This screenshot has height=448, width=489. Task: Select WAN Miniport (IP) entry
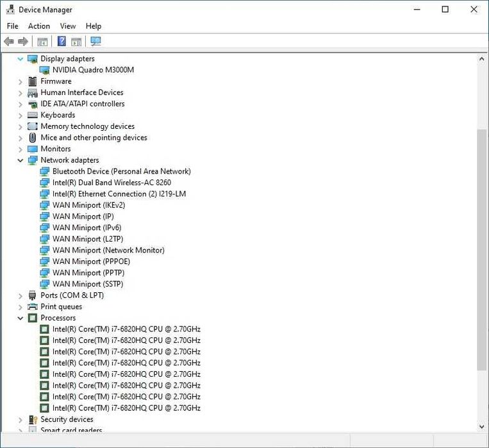(83, 216)
